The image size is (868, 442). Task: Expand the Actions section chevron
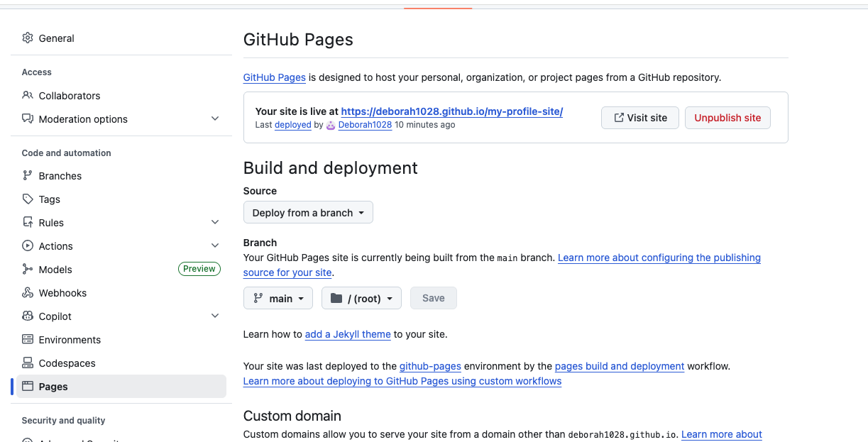(215, 246)
